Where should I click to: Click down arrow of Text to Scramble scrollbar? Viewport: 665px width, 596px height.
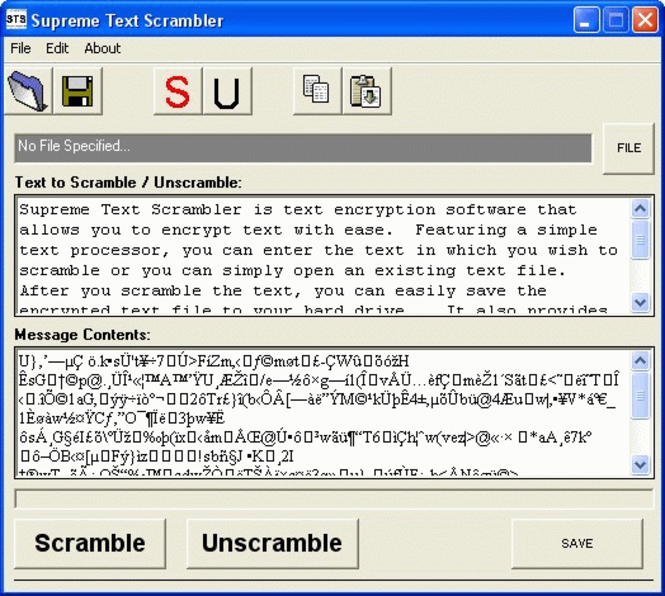(640, 302)
